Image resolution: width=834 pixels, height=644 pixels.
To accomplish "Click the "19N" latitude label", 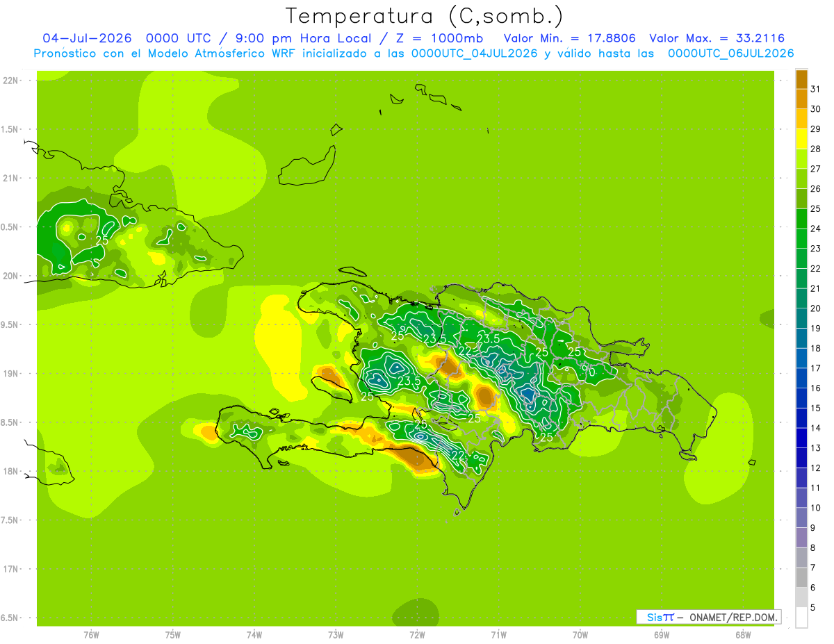I will coord(11,374).
